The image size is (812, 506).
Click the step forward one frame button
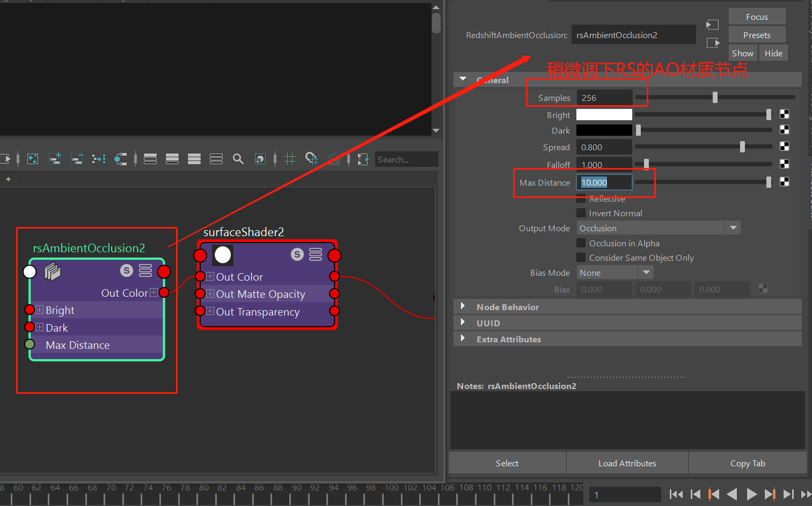[788, 494]
